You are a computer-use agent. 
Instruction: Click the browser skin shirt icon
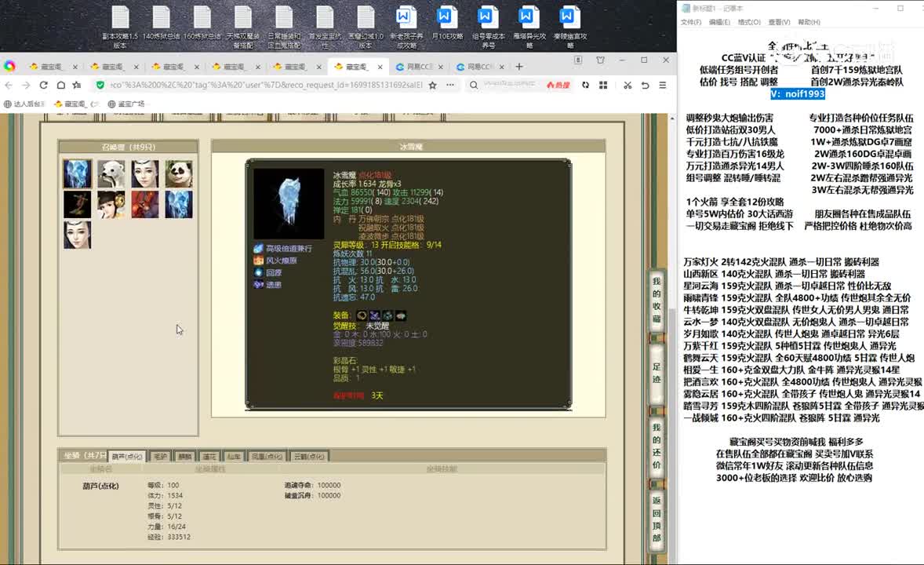[x=601, y=60]
